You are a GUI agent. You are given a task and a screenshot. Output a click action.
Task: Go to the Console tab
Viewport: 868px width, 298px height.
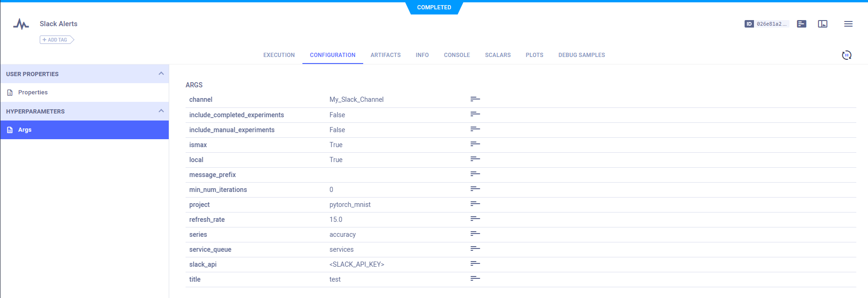click(457, 55)
